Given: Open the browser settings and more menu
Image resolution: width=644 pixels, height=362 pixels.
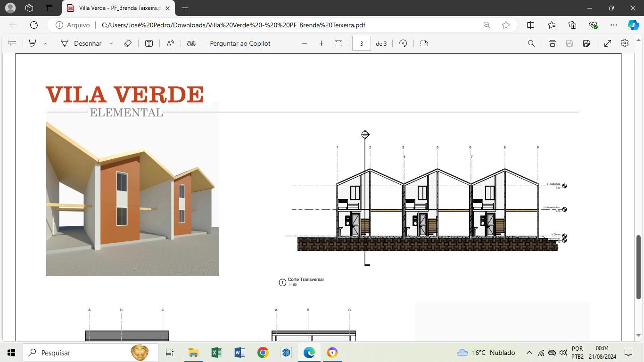Looking at the screenshot, I should (613, 25).
